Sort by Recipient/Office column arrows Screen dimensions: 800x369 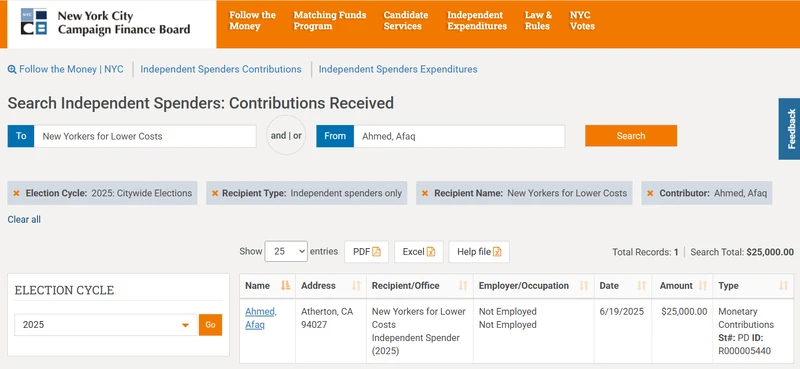coord(463,286)
